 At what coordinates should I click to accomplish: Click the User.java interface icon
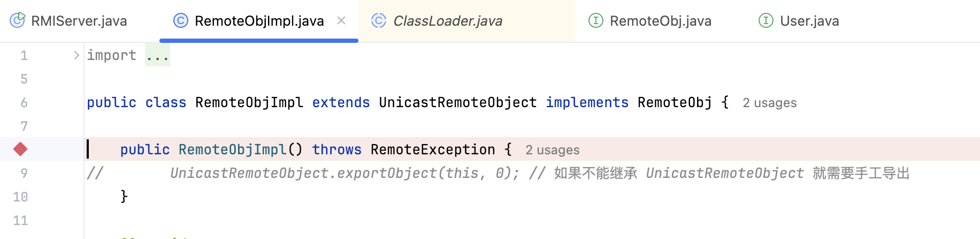point(766,20)
